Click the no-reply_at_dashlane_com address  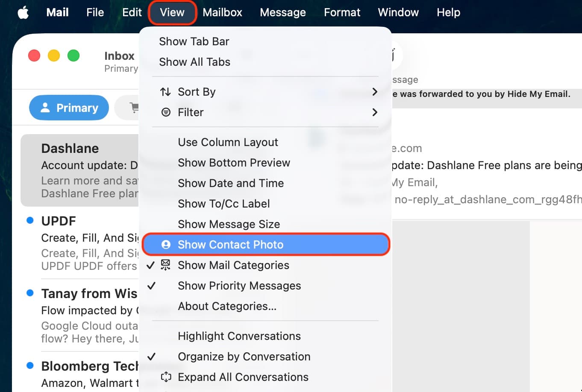tap(488, 199)
